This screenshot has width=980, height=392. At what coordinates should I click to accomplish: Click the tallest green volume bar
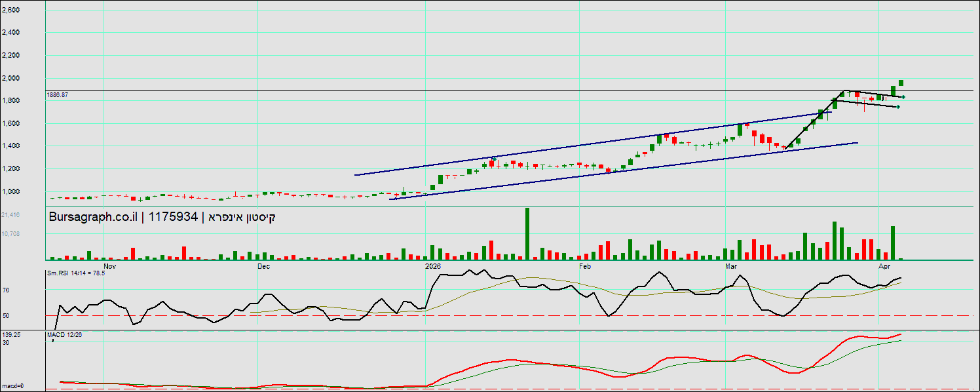(527, 233)
